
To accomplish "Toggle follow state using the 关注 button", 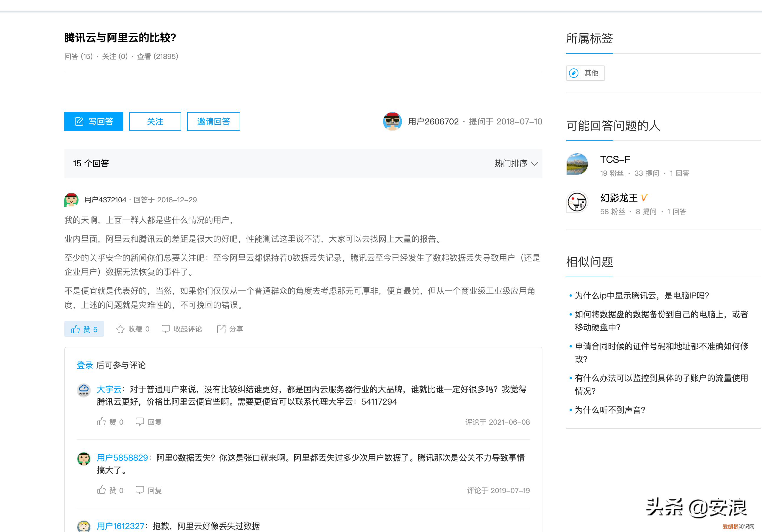I will point(155,121).
